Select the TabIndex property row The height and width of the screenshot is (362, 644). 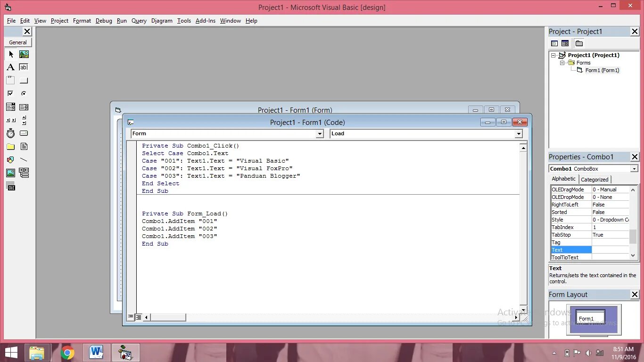pos(590,227)
